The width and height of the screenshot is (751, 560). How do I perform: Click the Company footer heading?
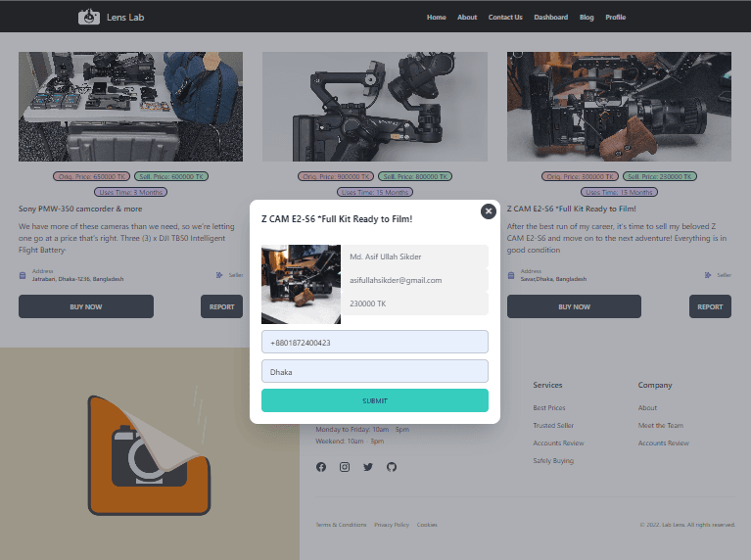click(x=655, y=385)
